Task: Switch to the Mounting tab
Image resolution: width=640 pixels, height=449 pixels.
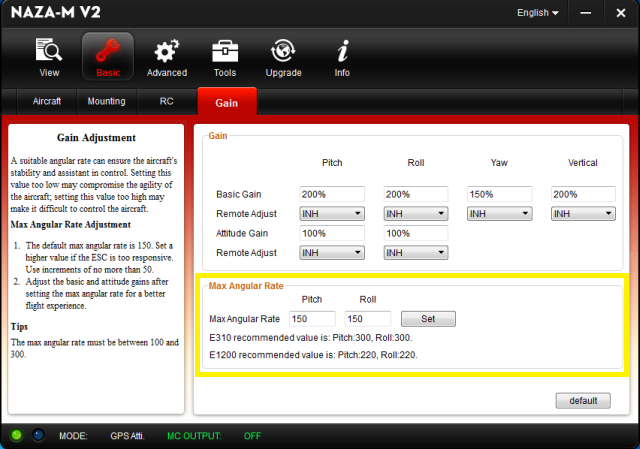Action: (107, 101)
